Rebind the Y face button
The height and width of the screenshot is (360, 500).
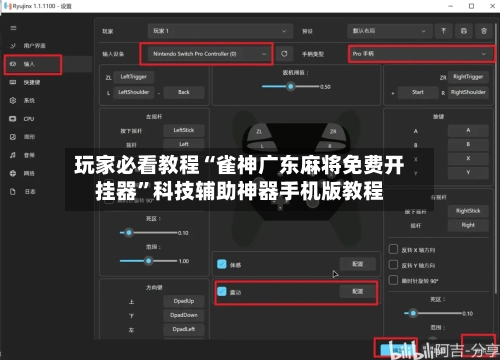pyautogui.click(x=468, y=172)
